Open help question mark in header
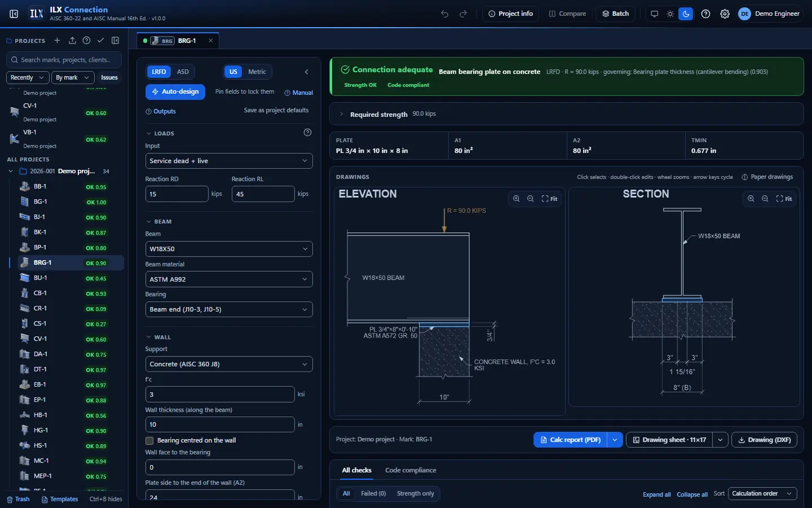Screen dimensions: 812x508 705,14
